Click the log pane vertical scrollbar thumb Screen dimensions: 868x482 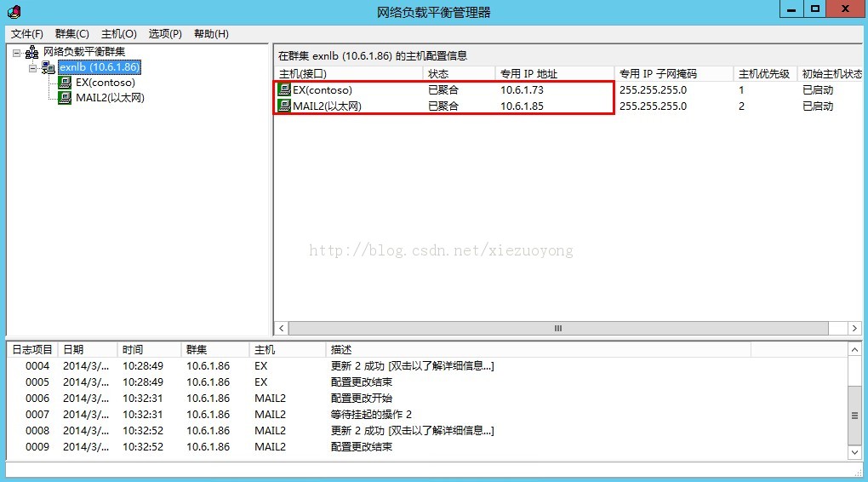tap(854, 415)
